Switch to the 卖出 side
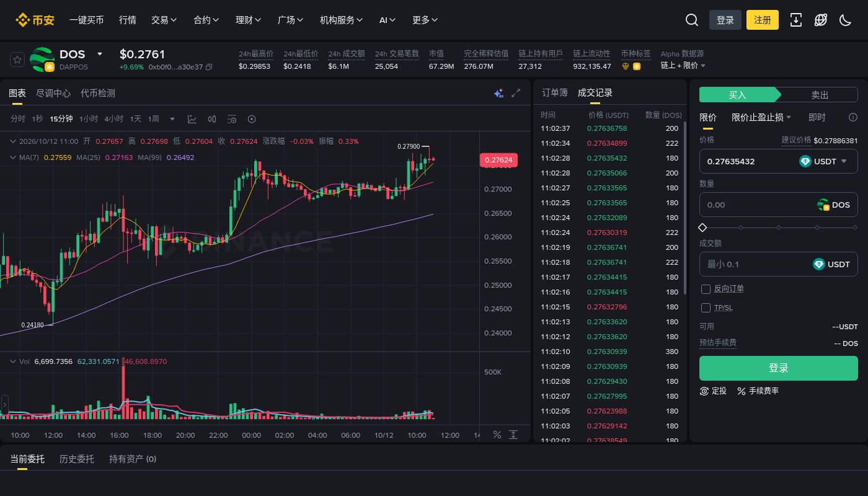Image resolution: width=868 pixels, height=496 pixels. click(820, 95)
